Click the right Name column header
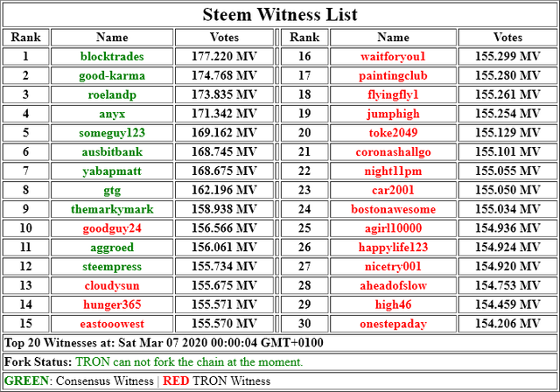Image resolution: width=560 pixels, height=392 pixels. pyautogui.click(x=393, y=37)
